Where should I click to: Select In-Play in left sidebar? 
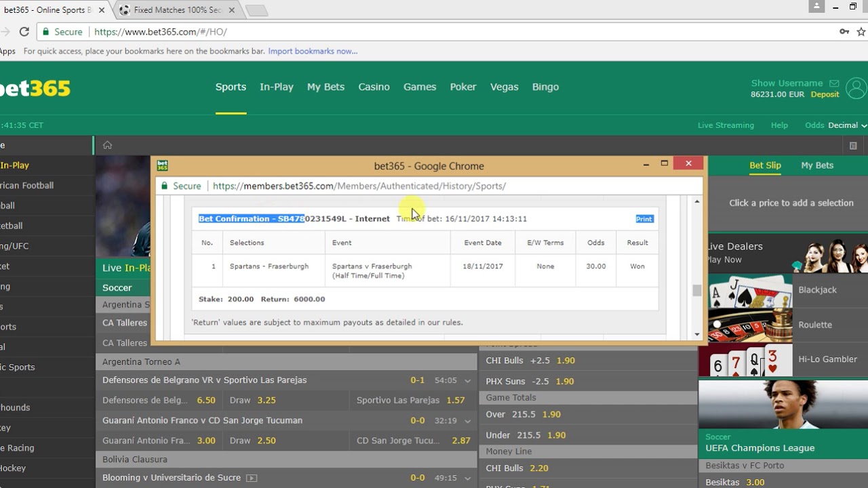(x=15, y=165)
